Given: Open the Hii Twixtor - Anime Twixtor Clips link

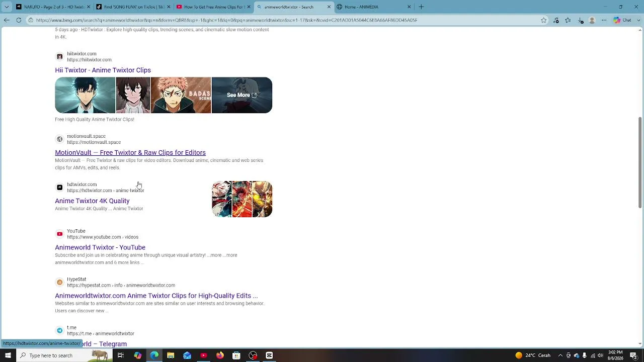Looking at the screenshot, I should click(103, 70).
